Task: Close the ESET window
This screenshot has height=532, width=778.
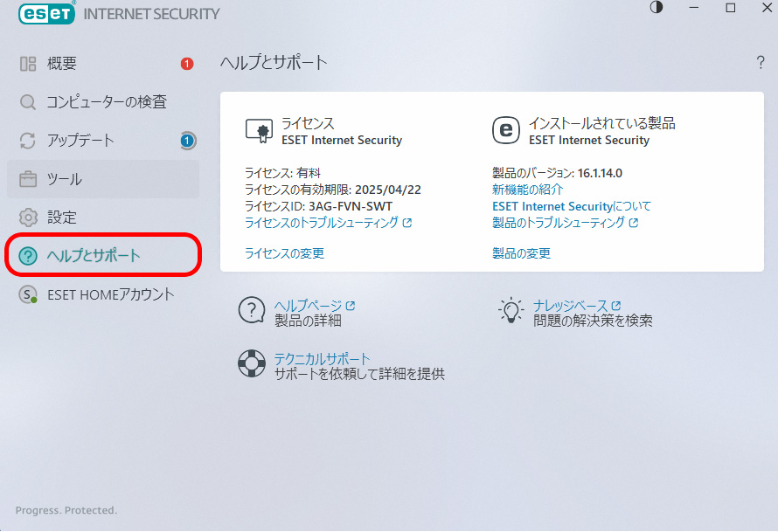Action: tap(768, 8)
